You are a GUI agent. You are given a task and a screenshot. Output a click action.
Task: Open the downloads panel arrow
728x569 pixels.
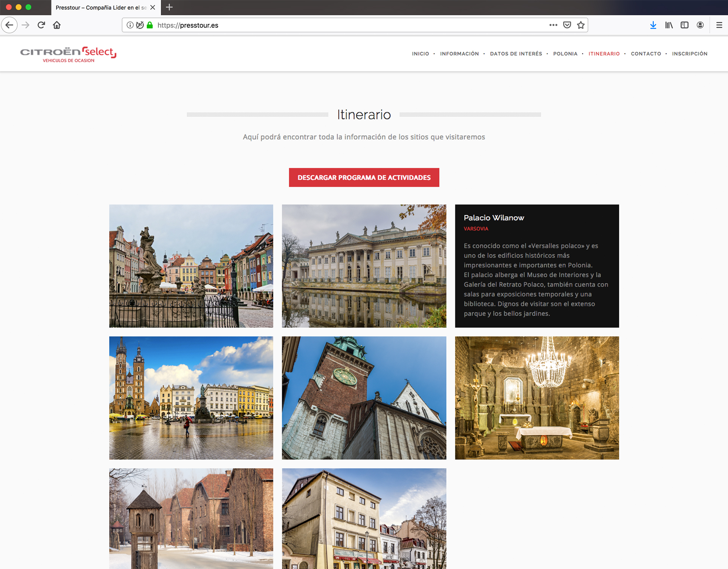(653, 25)
